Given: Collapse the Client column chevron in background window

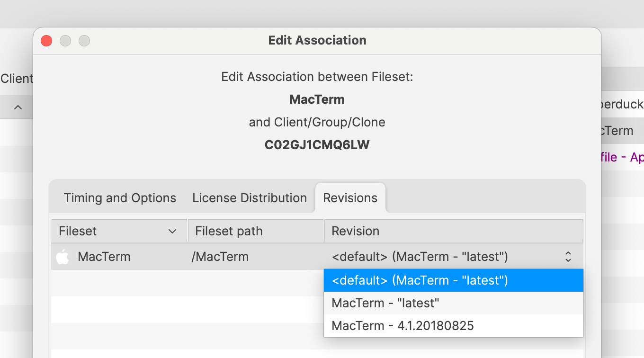Looking at the screenshot, I should tap(18, 107).
